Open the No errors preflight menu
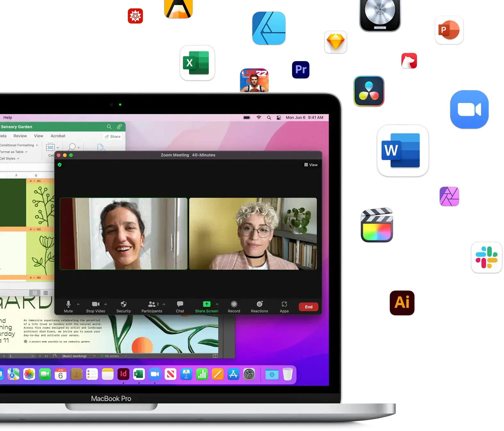Image resolution: width=504 pixels, height=431 pixels. tap(114, 356)
